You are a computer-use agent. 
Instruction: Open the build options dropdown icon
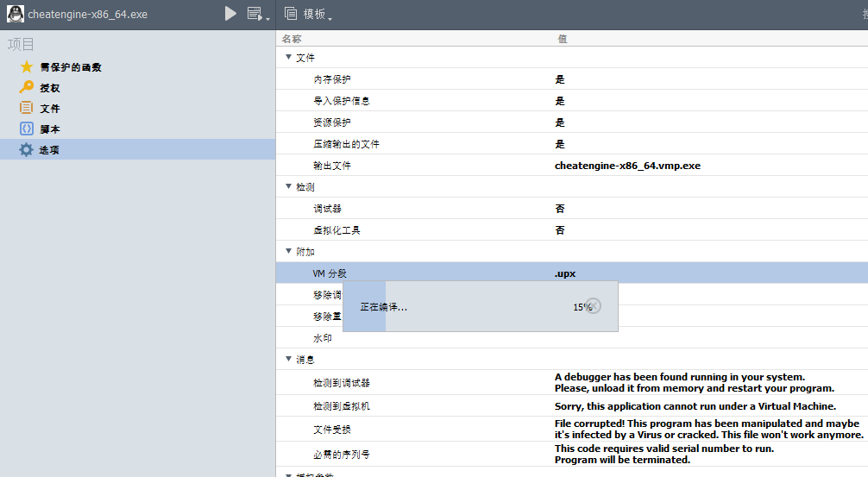pyautogui.click(x=257, y=14)
